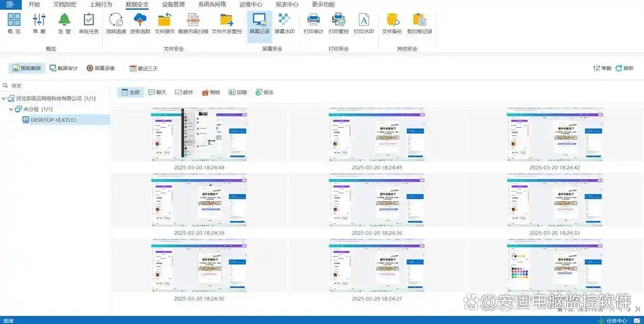Open the 打印水印 print watermark icon
644x324 pixels.
tap(363, 23)
